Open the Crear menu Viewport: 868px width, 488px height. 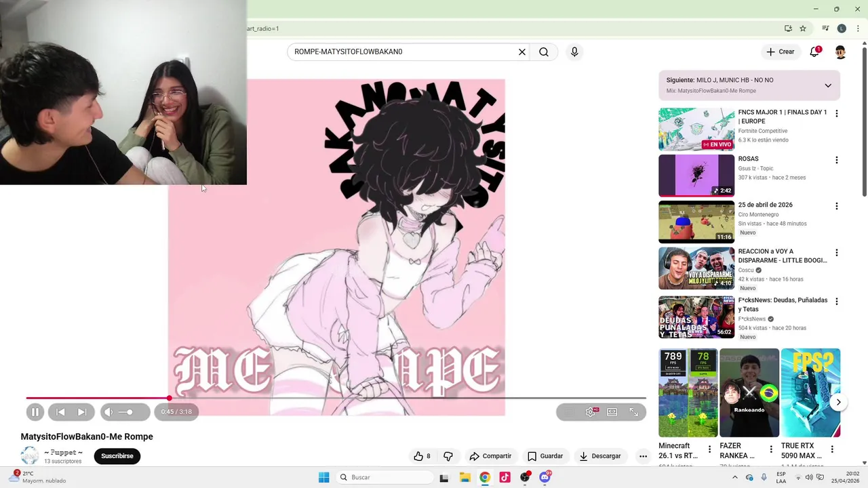click(781, 52)
